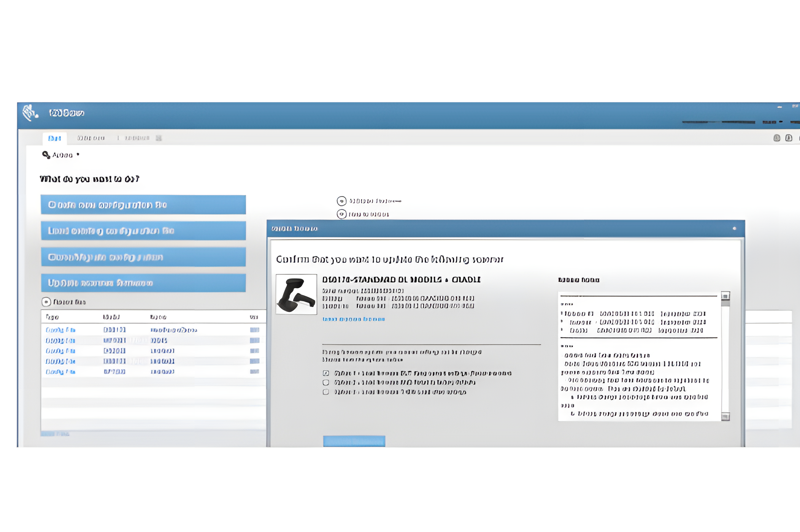Click the small icon after the third tab

coord(159,138)
